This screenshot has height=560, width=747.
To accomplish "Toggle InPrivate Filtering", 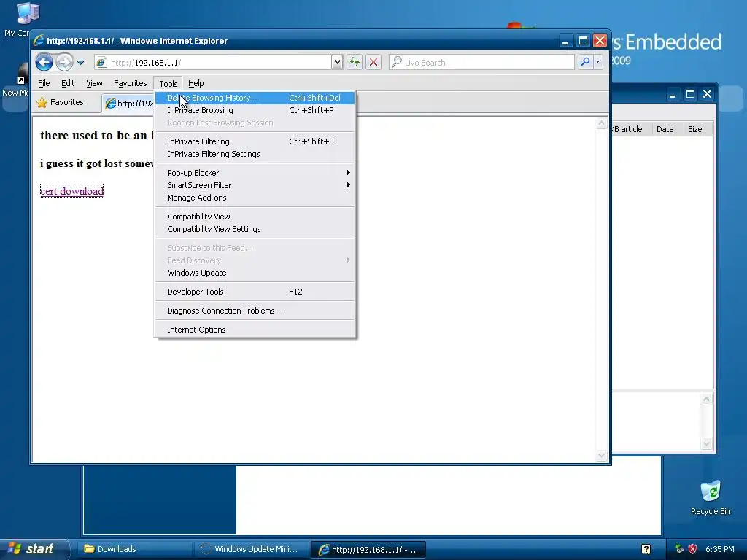I will pos(255,141).
